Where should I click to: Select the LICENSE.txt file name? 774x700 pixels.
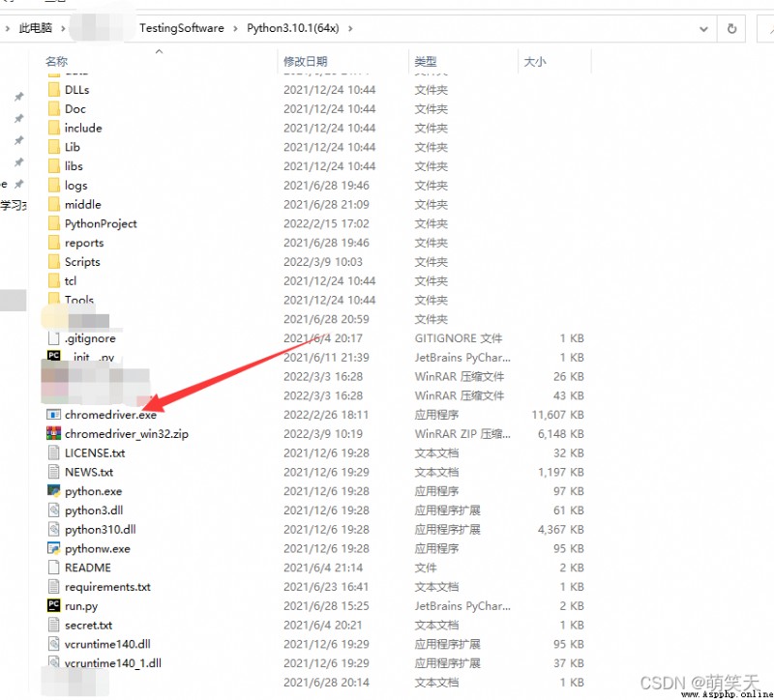[x=95, y=452]
